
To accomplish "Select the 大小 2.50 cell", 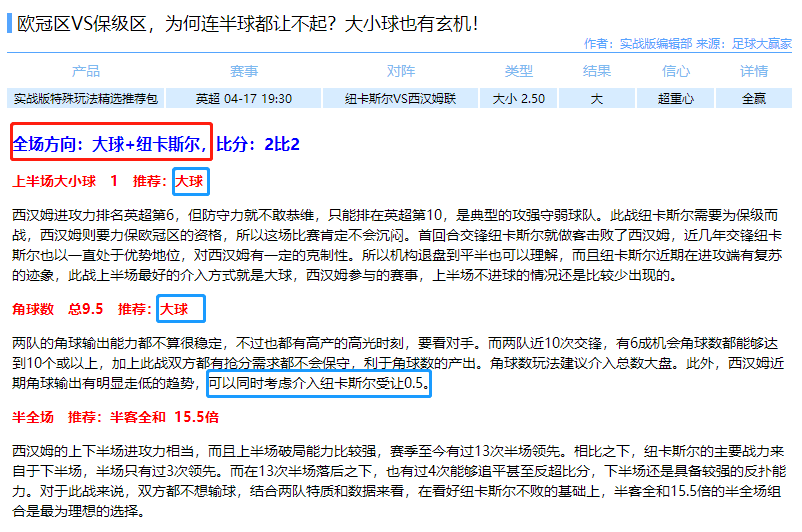I will pyautogui.click(x=519, y=98).
